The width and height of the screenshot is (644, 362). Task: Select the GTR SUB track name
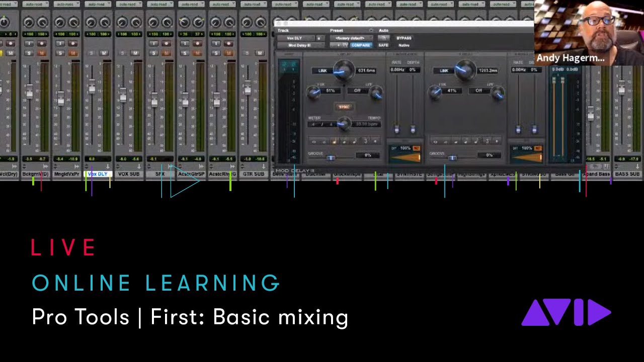click(254, 174)
